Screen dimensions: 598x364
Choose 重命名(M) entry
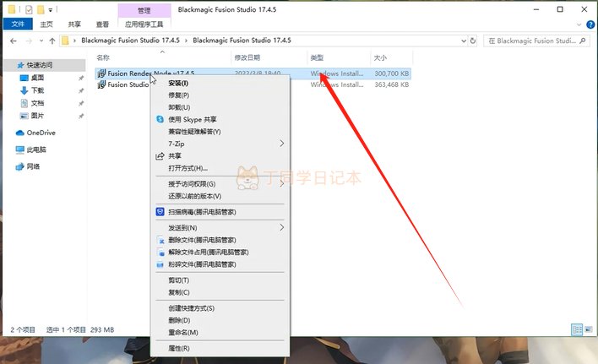(183, 333)
